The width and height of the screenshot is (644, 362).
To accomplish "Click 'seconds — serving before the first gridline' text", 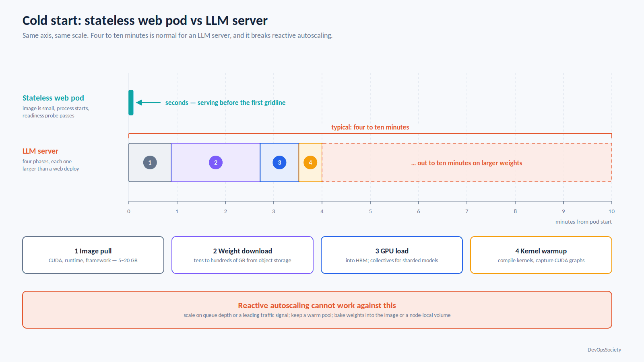I will pos(225,103).
